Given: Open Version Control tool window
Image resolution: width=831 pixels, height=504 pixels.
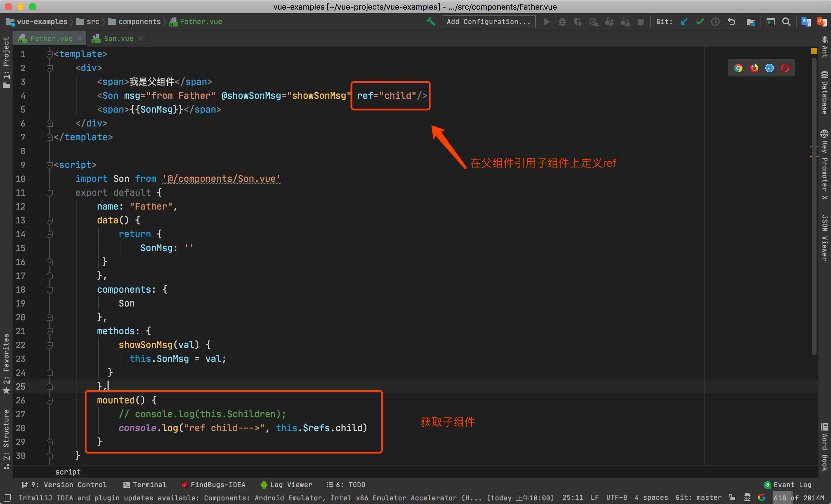Looking at the screenshot, I should [64, 484].
